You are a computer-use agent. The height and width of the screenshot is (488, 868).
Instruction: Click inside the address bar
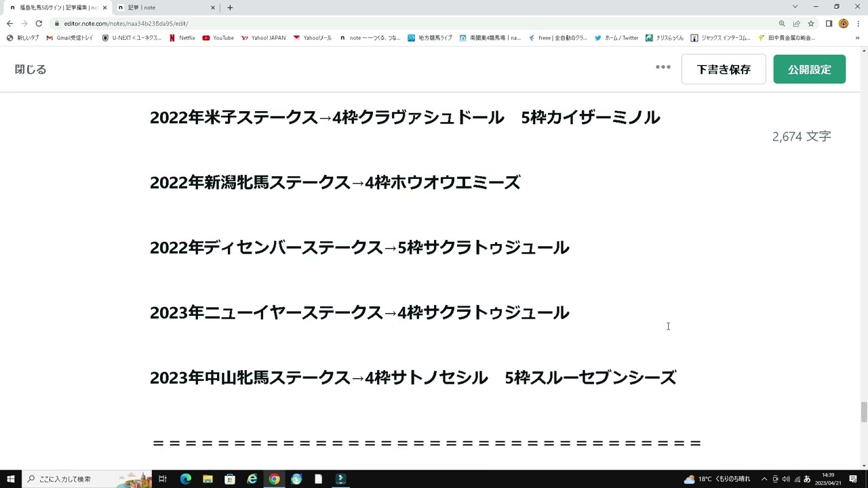point(203,23)
